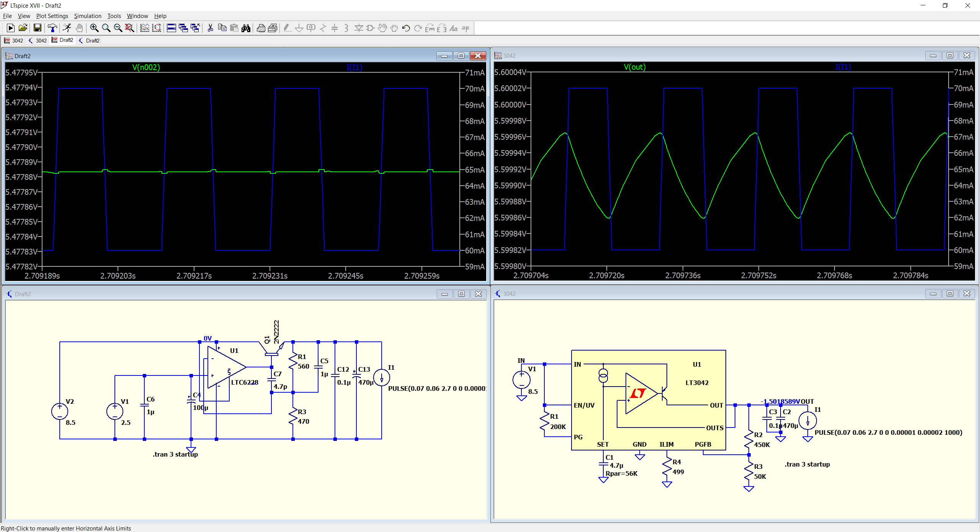Click the New Schematic toolbar icon
This screenshot has width=980, height=532.
11,28
